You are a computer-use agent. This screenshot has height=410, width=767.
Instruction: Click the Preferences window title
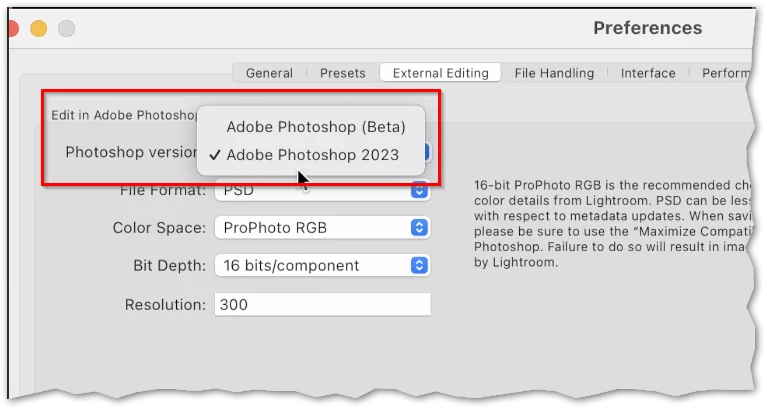pos(647,28)
